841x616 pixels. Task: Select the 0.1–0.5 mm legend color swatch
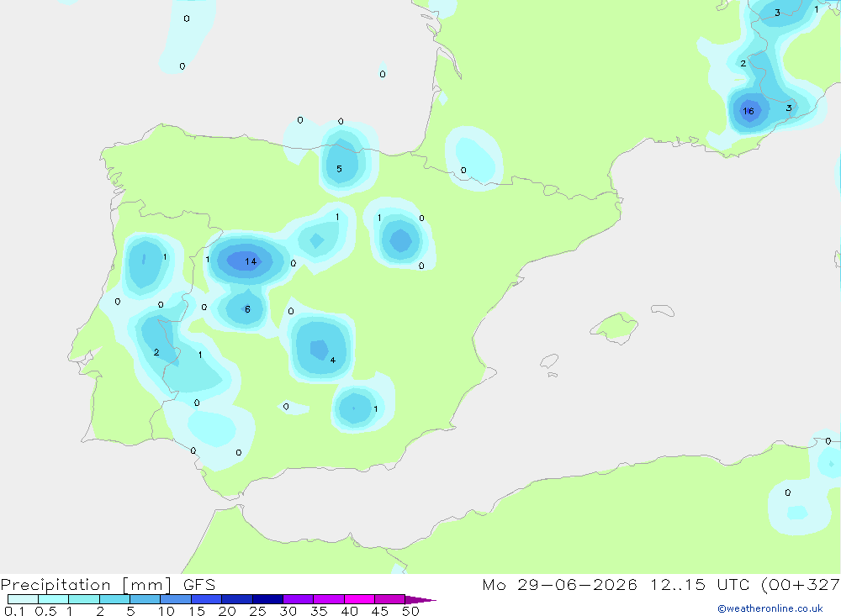[23, 599]
